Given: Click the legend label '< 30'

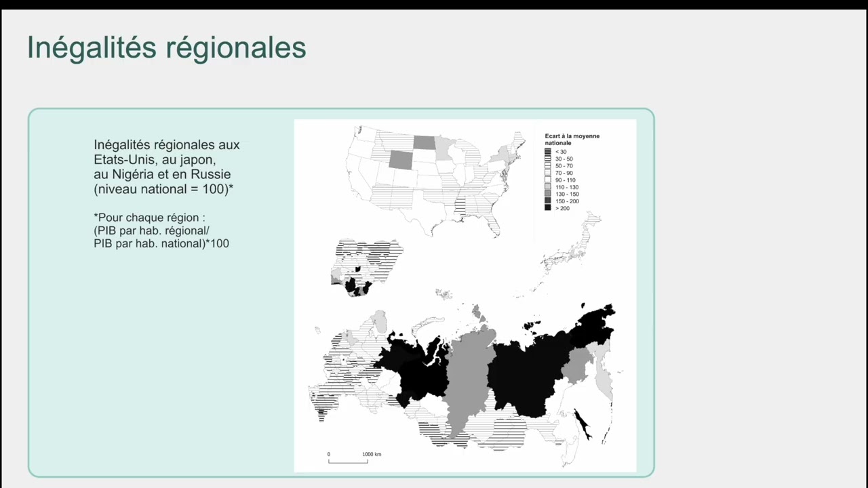Looking at the screenshot, I should tap(561, 152).
